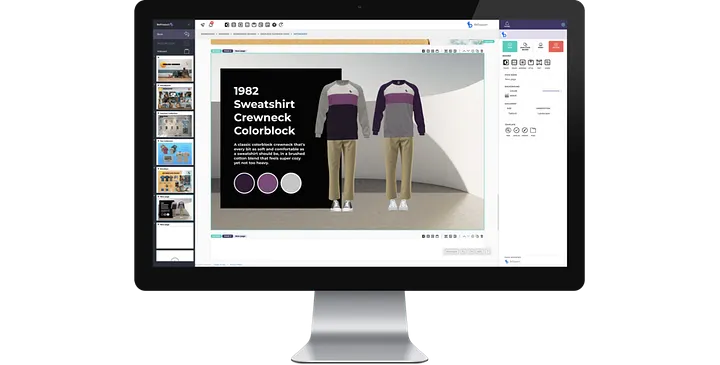720x365 pixels.
Task: Open the first page thumbnail in sidebar
Action: pos(175,69)
